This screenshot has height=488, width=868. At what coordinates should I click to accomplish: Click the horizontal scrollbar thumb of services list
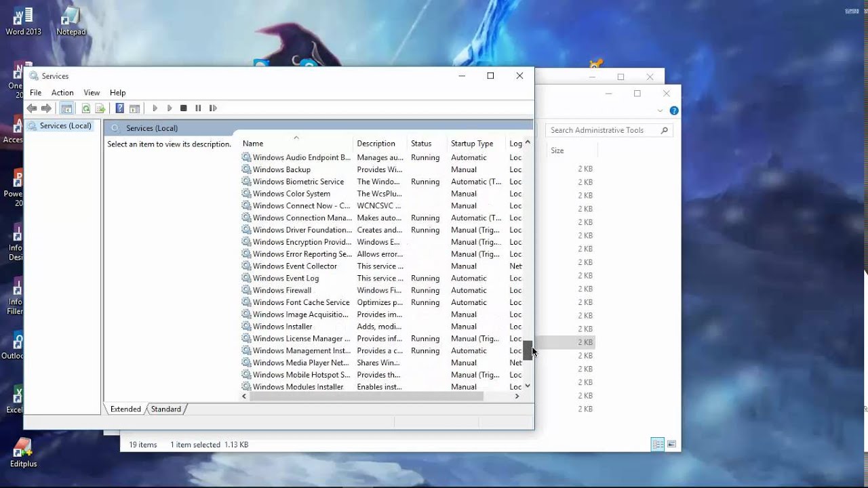coord(366,396)
